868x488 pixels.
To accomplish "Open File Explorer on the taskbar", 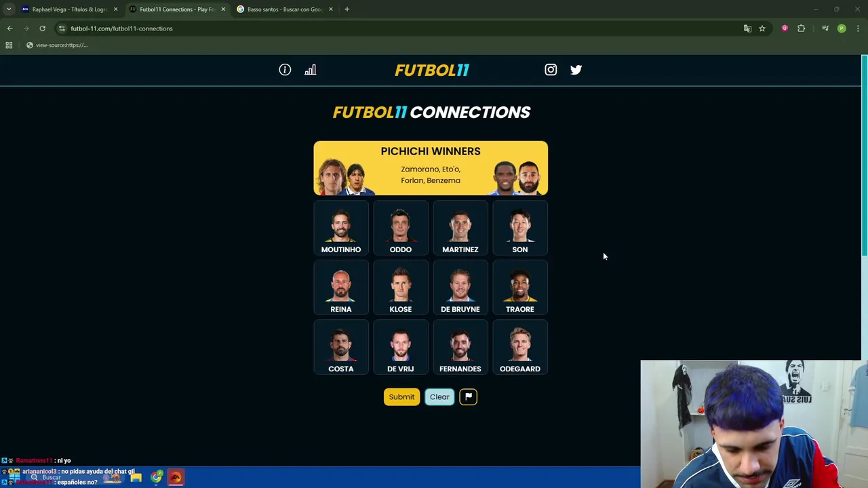I will point(136,477).
